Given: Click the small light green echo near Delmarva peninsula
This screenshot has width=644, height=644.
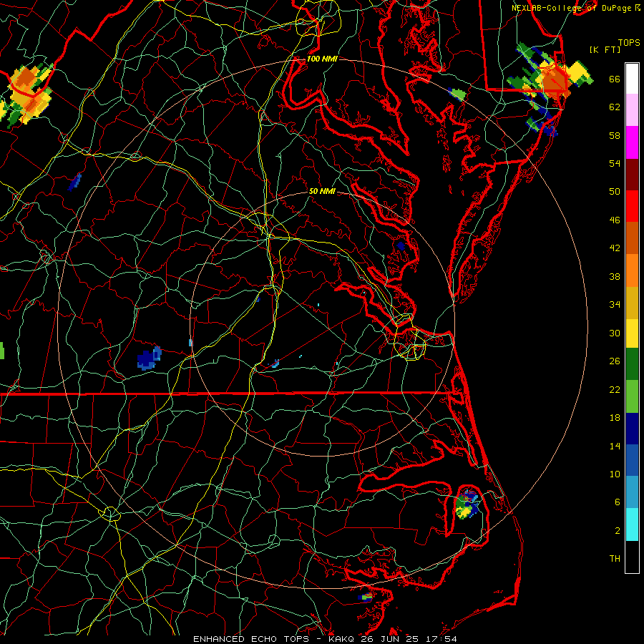Looking at the screenshot, I should pyautogui.click(x=457, y=94).
